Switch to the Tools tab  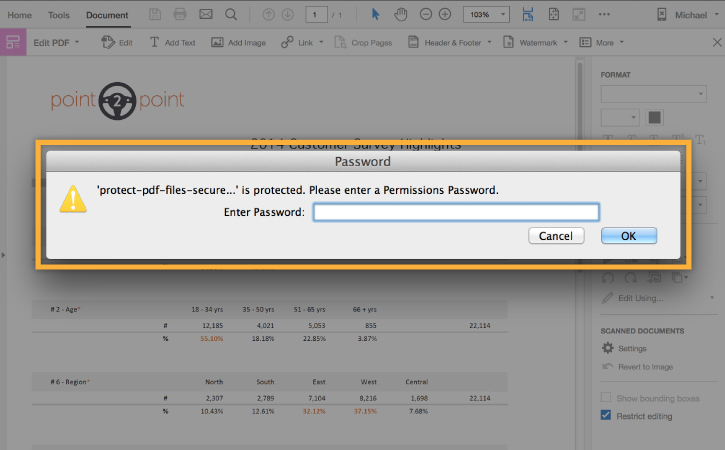tap(59, 15)
